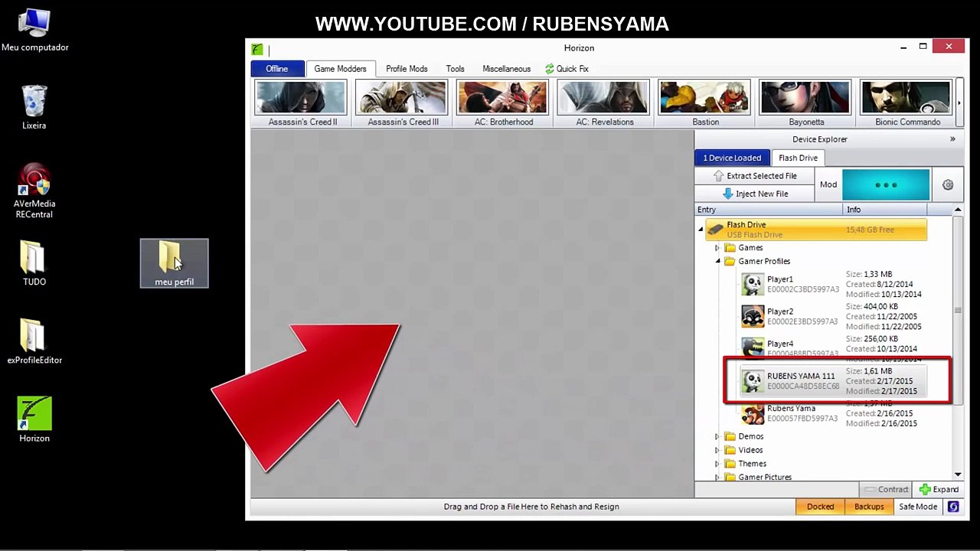The image size is (980, 551).
Task: Collapse the Device Explorer panel with the chevron
Action: click(952, 139)
